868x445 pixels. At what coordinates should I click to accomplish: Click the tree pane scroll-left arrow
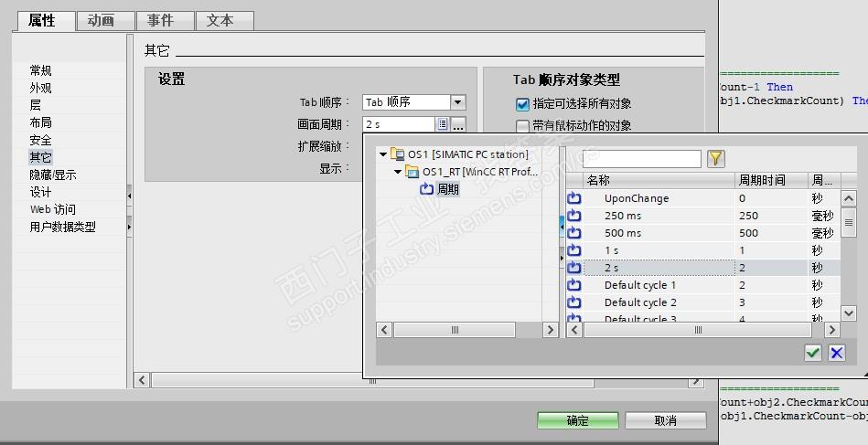coord(385,330)
